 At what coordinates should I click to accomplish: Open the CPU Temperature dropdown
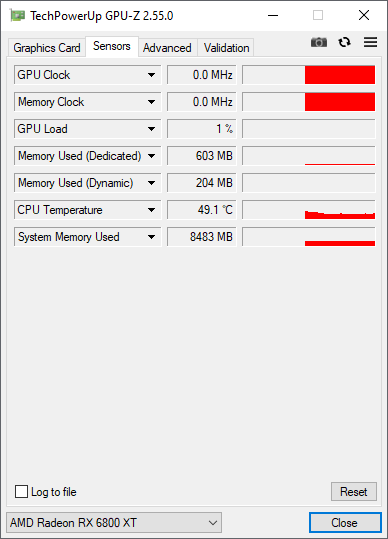pos(151,210)
